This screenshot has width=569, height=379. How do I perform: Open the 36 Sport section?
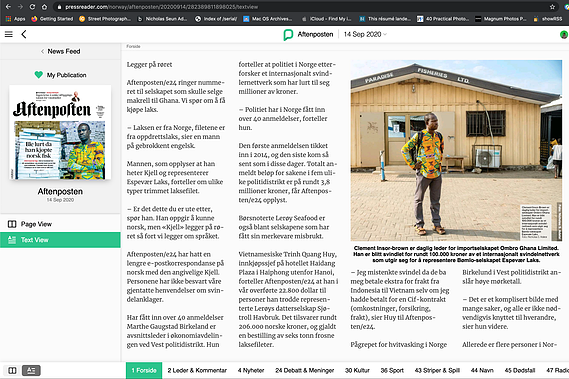[x=392, y=370]
